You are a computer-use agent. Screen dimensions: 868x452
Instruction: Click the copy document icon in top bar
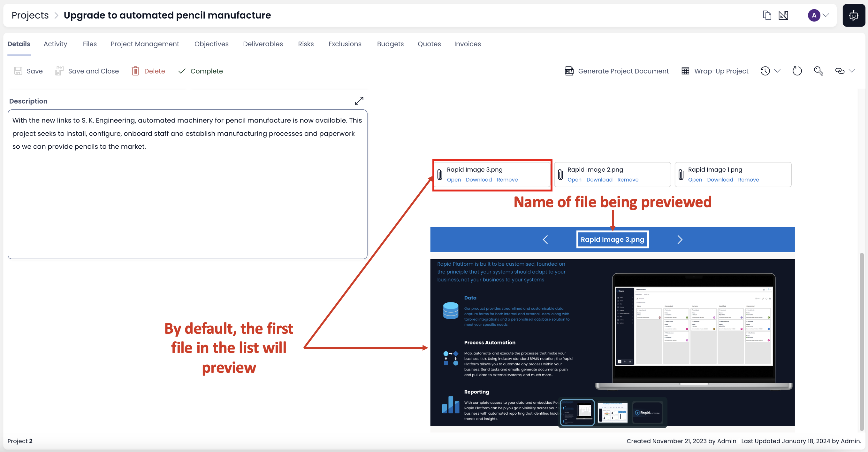pos(767,15)
